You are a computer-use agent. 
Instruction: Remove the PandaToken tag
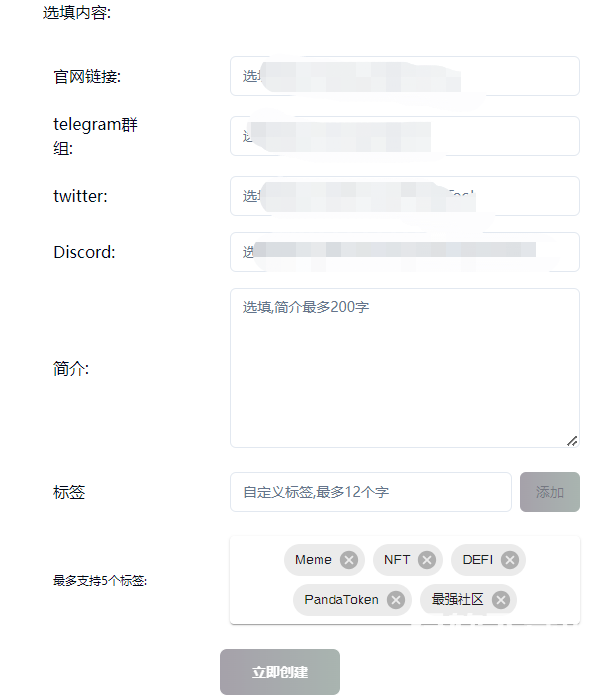pos(396,600)
